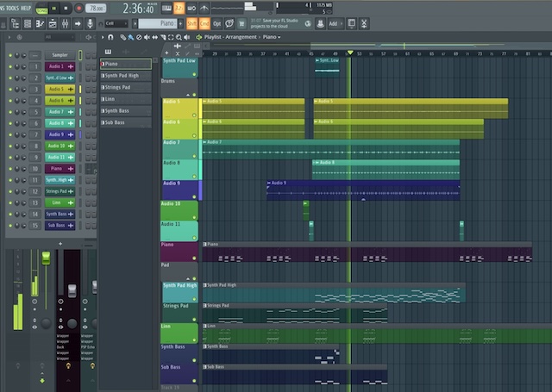Click the Opt modifier button
This screenshot has height=392, width=552.
point(216,23)
